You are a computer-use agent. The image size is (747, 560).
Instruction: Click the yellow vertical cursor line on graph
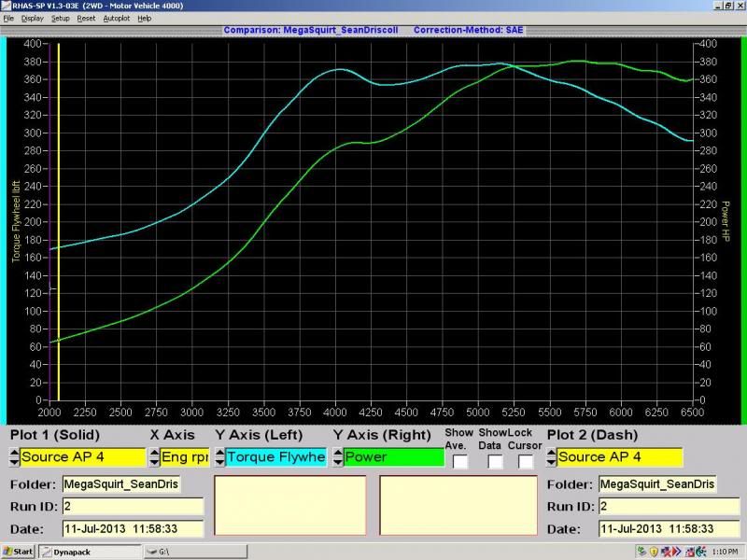(58, 233)
